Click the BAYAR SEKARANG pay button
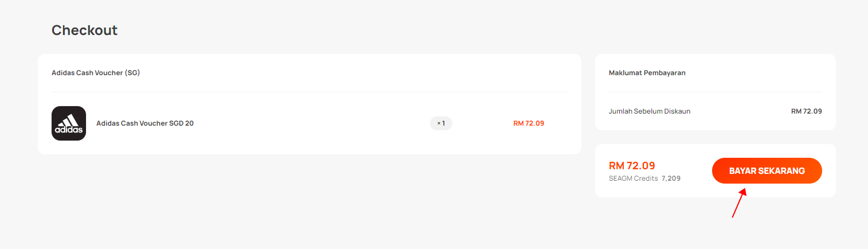The image size is (868, 249). [767, 171]
